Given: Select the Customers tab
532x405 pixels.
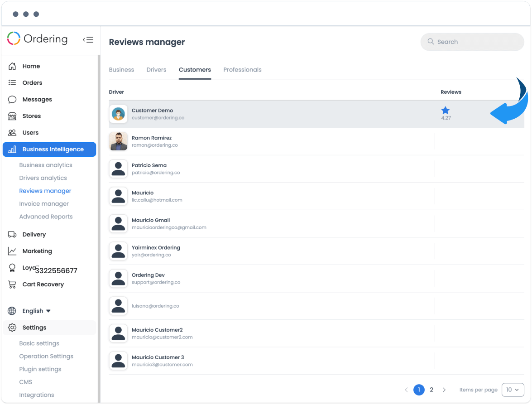Looking at the screenshot, I should pyautogui.click(x=195, y=70).
